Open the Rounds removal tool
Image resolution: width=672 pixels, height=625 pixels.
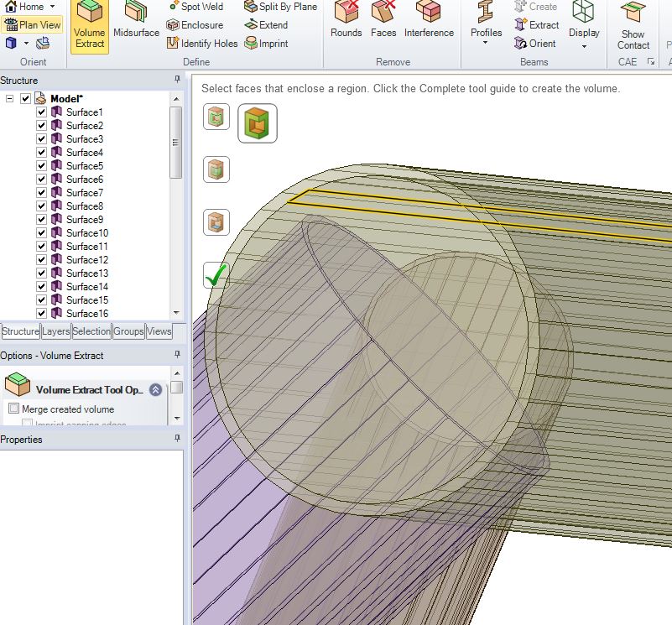(346, 22)
